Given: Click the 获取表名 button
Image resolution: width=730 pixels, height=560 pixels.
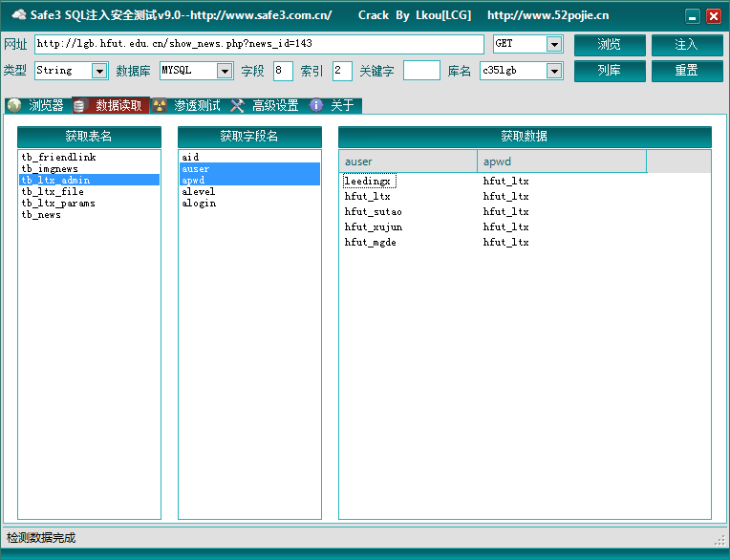Looking at the screenshot, I should (x=89, y=137).
